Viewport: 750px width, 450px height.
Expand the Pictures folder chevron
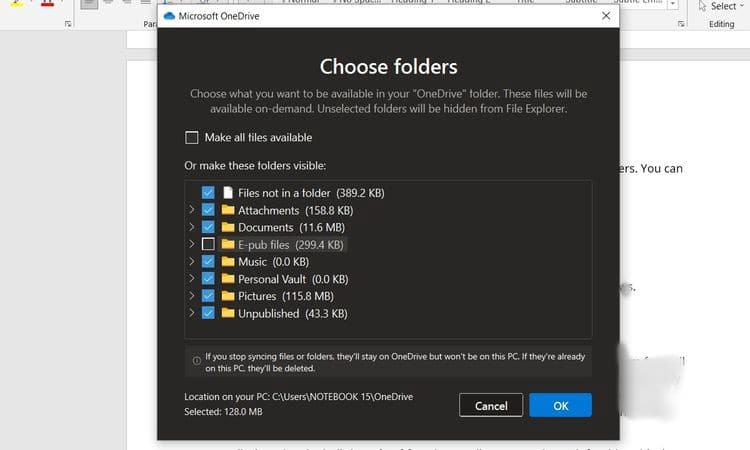pos(191,296)
